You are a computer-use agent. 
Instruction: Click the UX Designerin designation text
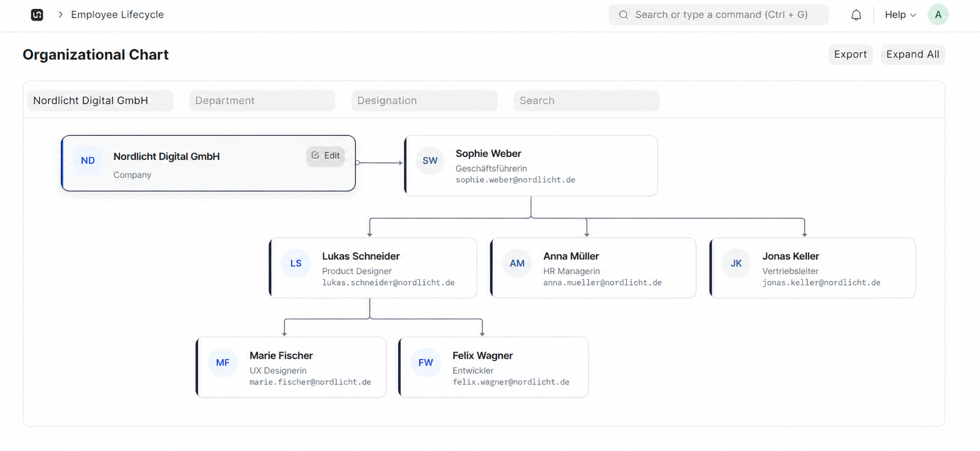[278, 370]
